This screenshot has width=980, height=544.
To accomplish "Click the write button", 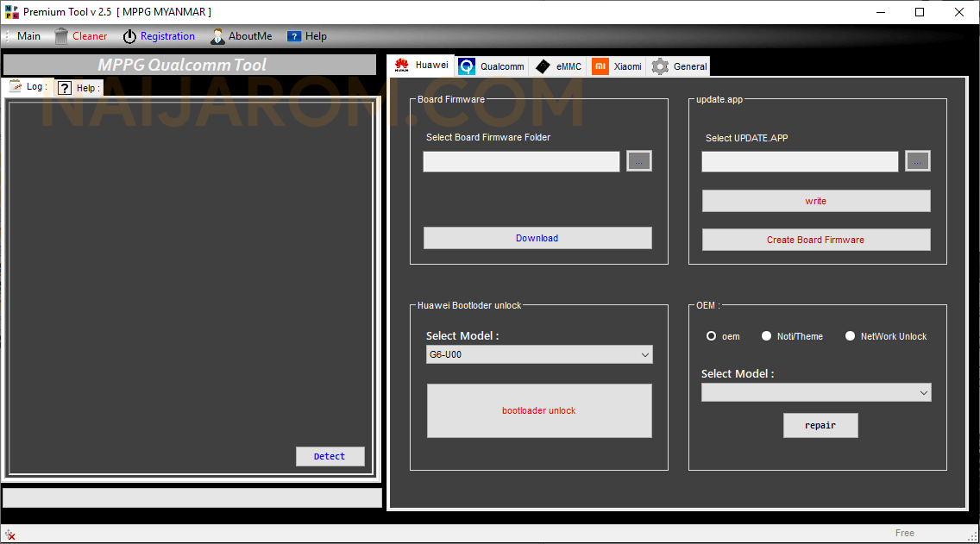I will pos(815,201).
